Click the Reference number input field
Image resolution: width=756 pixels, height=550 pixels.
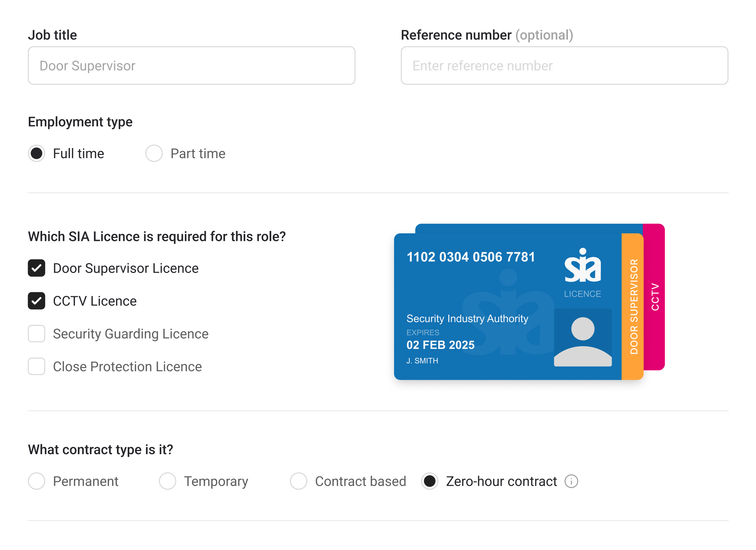click(x=564, y=65)
